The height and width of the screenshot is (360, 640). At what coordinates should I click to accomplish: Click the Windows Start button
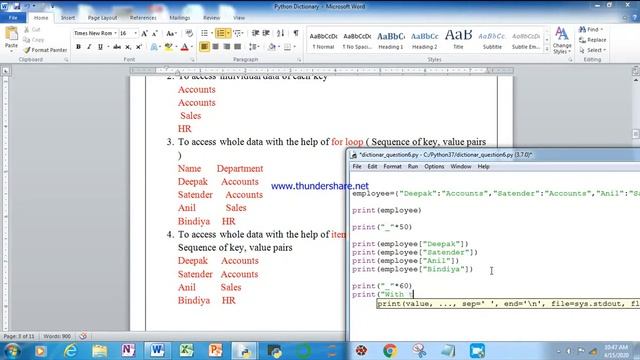[12, 351]
